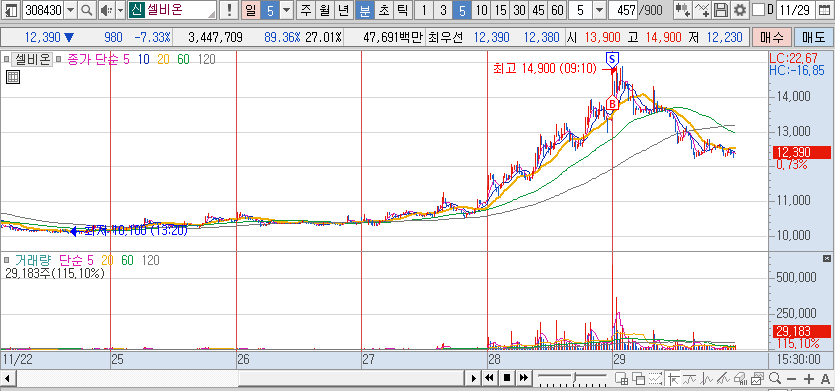This screenshot has width=835, height=391.
Task: Click fast-forward double-arrow playback button
Action: click(x=524, y=378)
